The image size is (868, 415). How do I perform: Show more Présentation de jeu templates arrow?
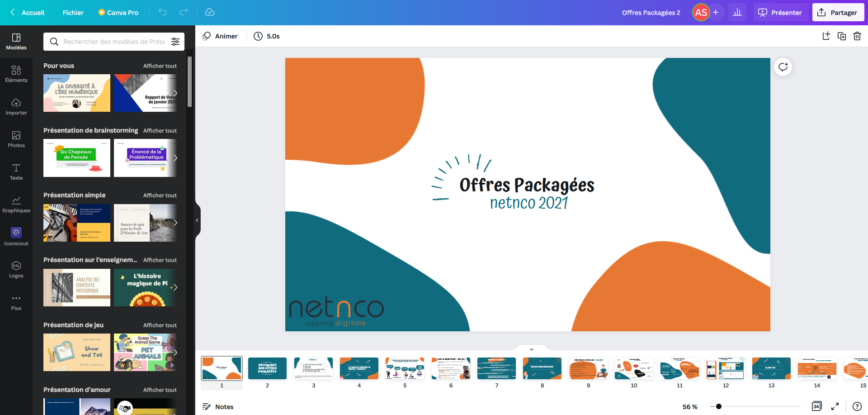coord(175,352)
